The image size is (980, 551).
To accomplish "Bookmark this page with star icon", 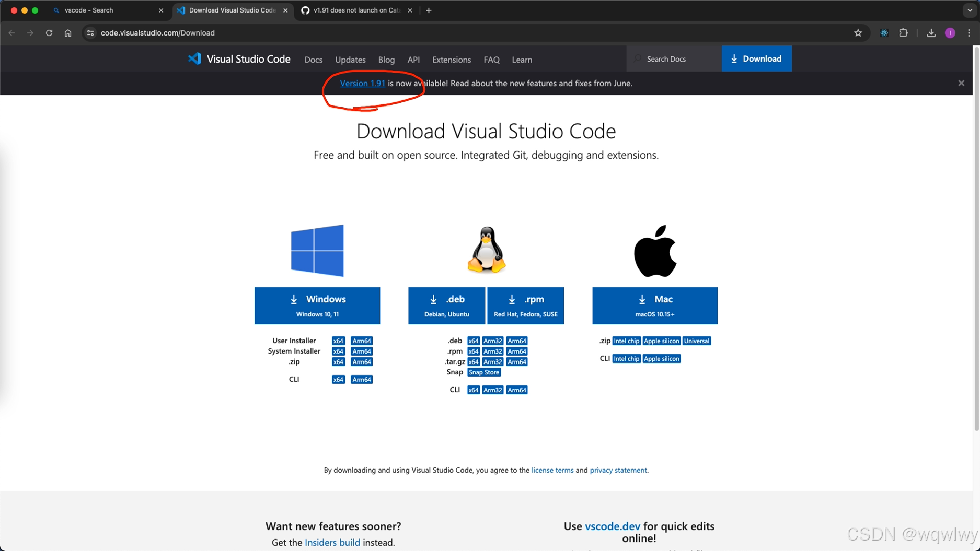I will [x=858, y=33].
